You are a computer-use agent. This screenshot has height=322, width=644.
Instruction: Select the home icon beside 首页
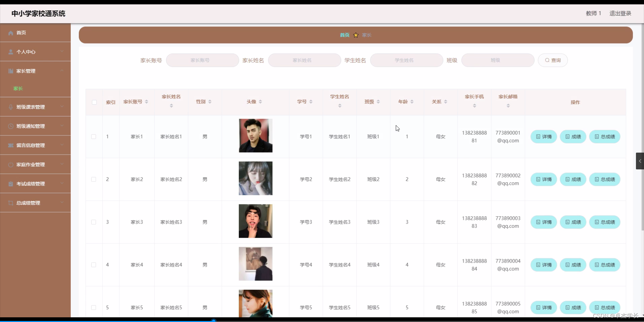[x=10, y=33]
